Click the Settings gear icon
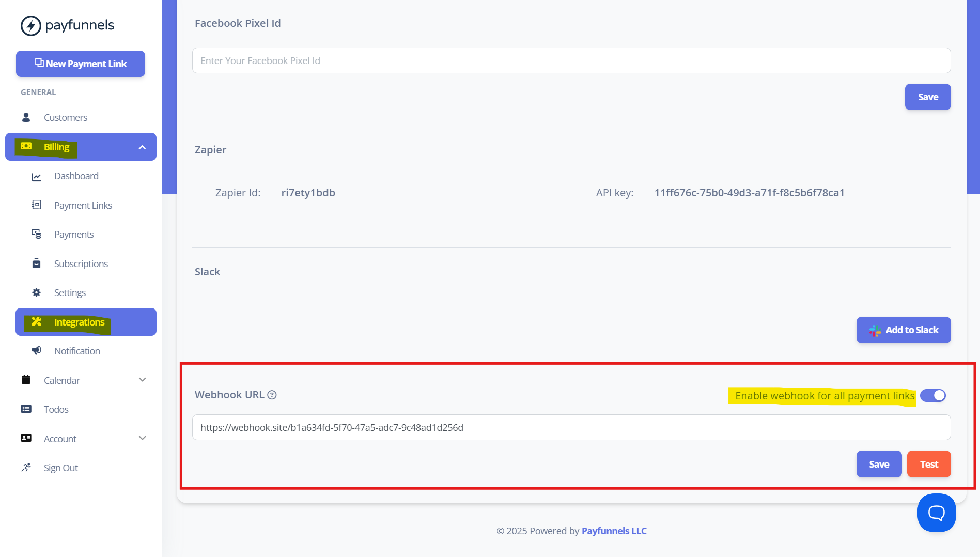The image size is (980, 557). coord(36,292)
